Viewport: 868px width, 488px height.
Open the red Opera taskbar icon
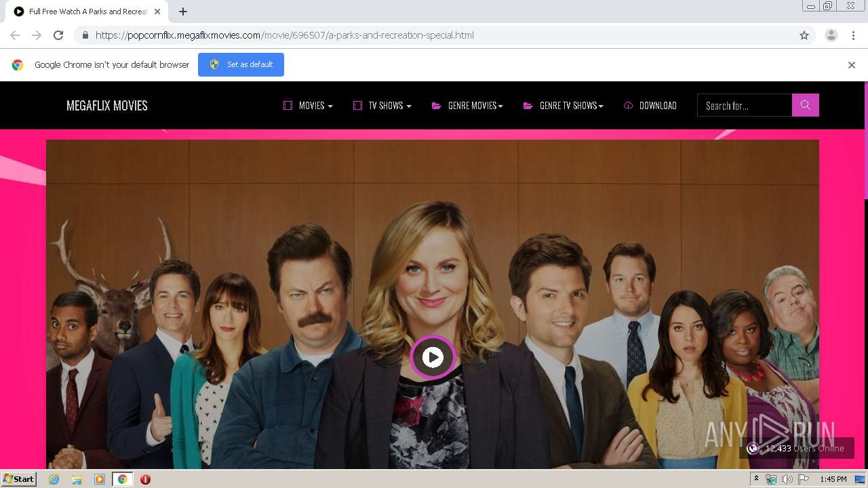145,479
